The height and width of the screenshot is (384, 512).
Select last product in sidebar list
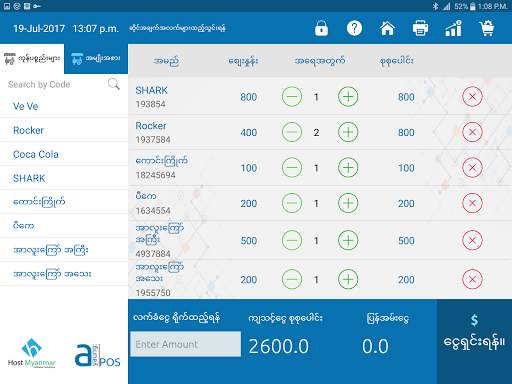(64, 274)
